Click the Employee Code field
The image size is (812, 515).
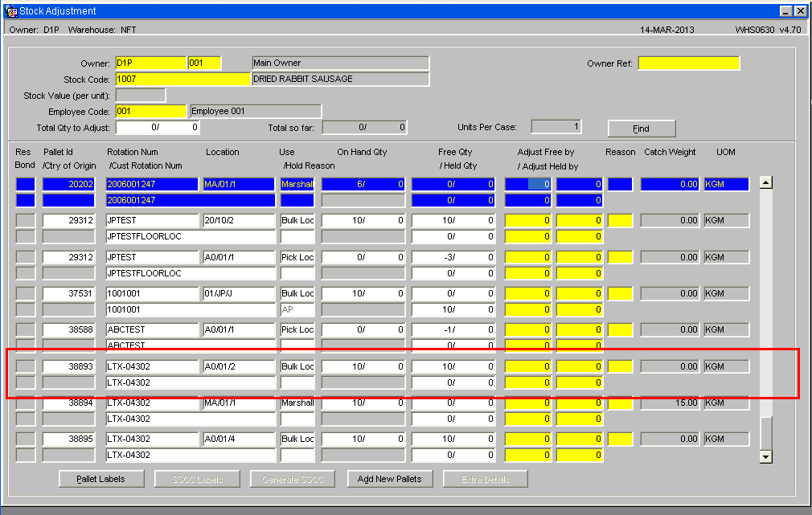coord(150,112)
